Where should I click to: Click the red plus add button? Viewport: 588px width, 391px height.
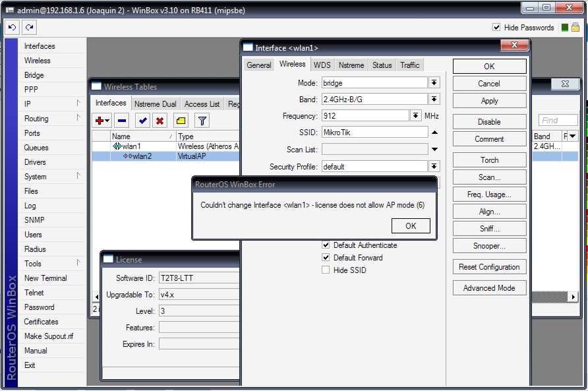(102, 121)
